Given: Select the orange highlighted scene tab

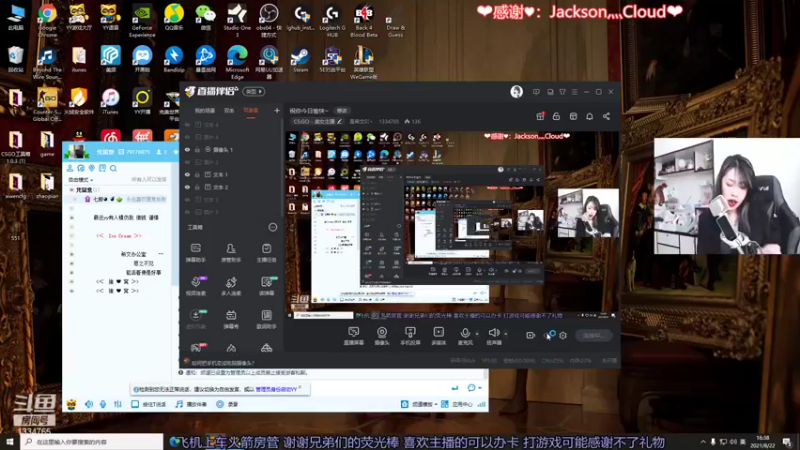Looking at the screenshot, I should coord(251,111).
